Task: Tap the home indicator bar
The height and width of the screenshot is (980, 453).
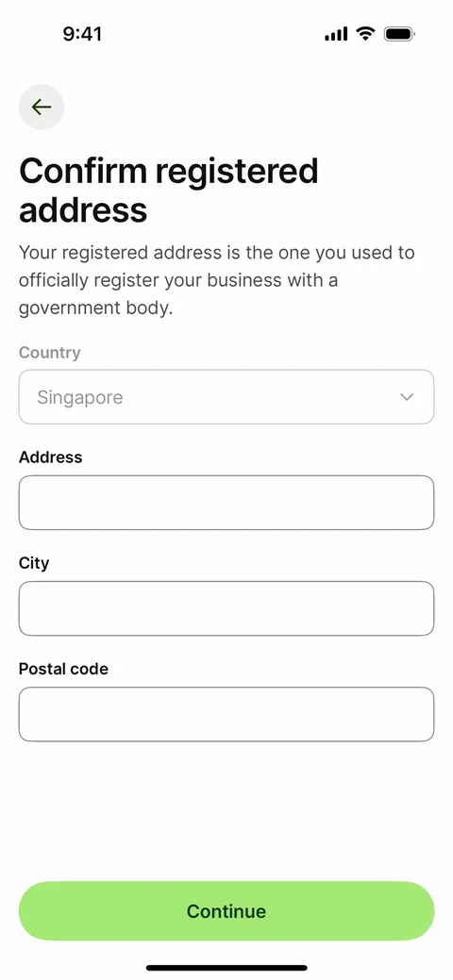Action: pyautogui.click(x=226, y=968)
